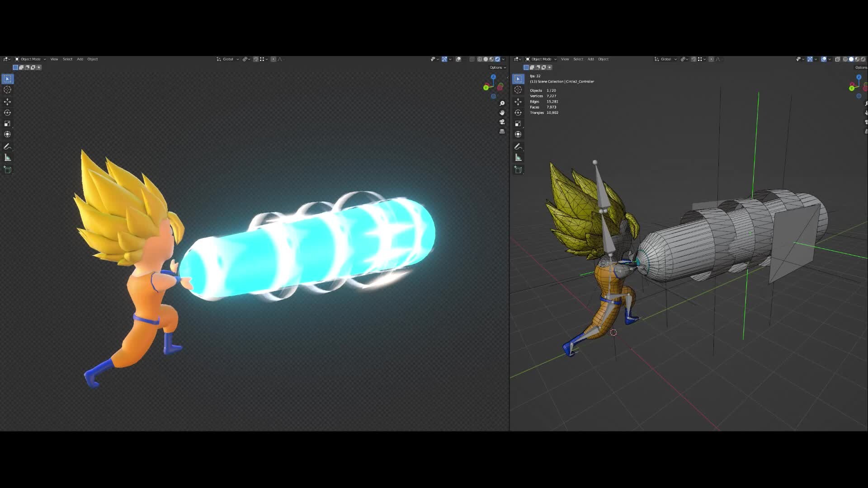Viewport: 868px width, 488px height.
Task: Open Global orientation dropdown in left viewport
Action: (227, 59)
